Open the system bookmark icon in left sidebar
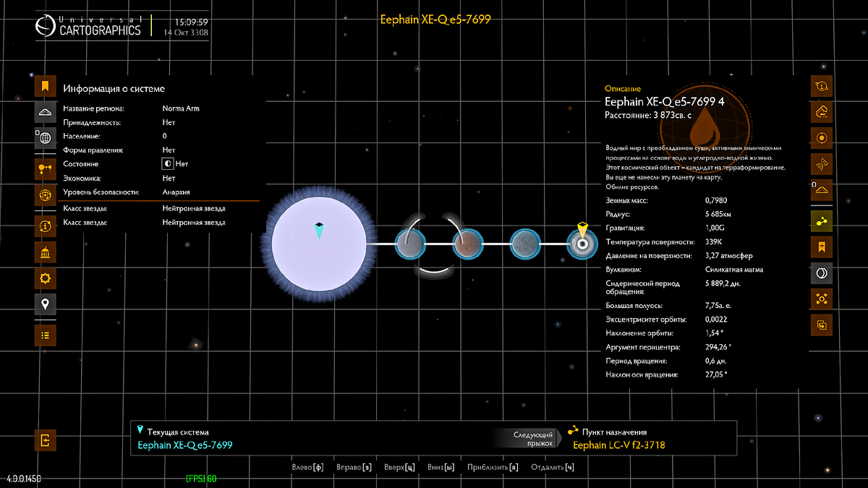Screen dimensions: 868x488 (45, 87)
